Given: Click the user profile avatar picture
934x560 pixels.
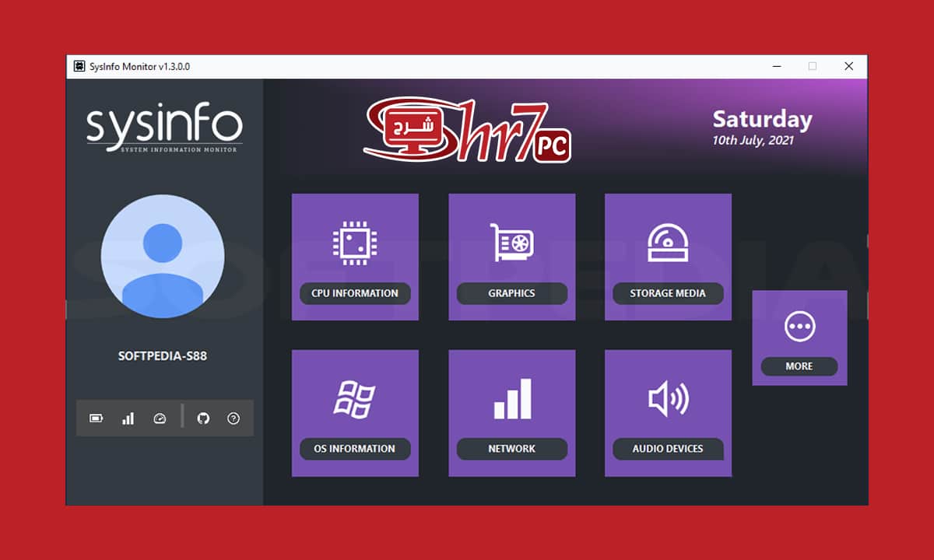Looking at the screenshot, I should tap(163, 256).
